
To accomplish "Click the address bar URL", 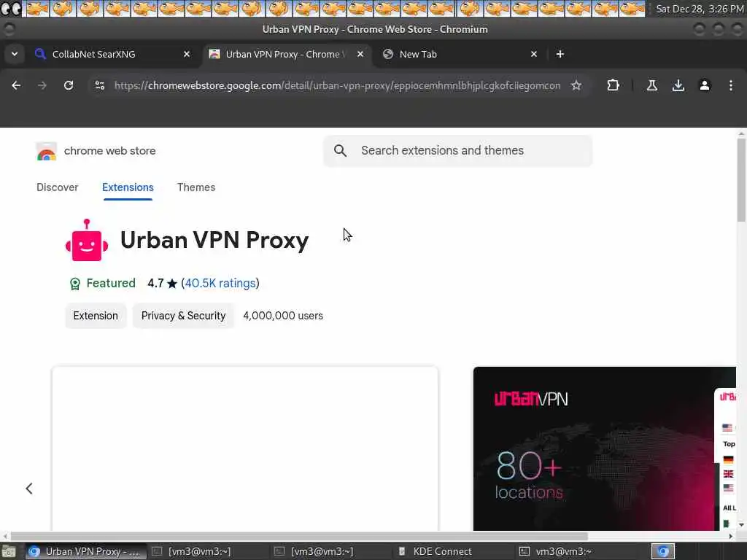I will click(337, 85).
